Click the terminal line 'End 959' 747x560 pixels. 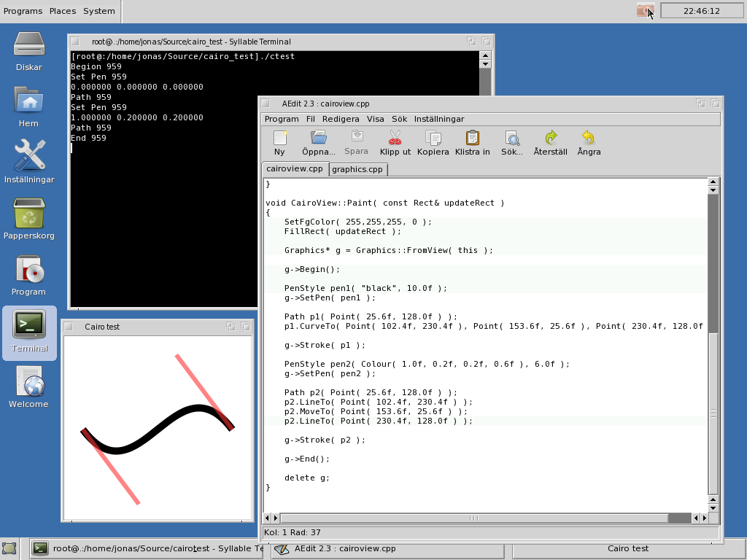click(88, 138)
